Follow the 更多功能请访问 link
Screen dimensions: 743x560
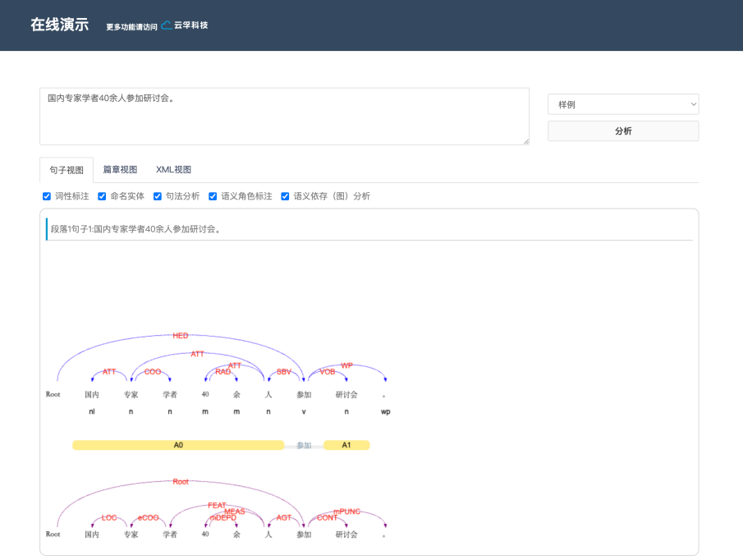pyautogui.click(x=131, y=27)
